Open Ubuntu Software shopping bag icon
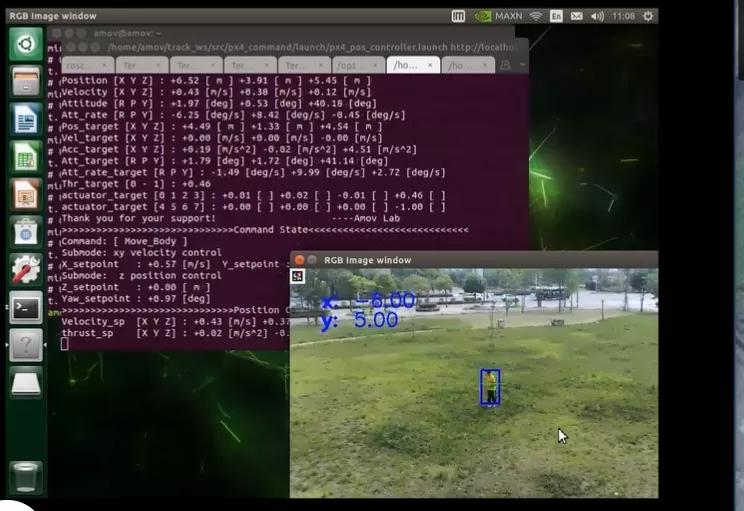744x511 pixels. [x=26, y=232]
